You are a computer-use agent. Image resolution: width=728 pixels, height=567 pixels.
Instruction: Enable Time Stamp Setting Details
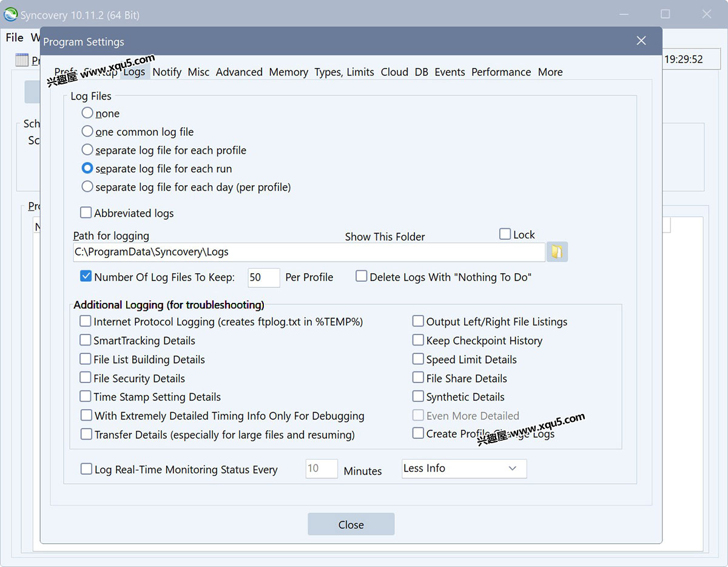click(86, 396)
